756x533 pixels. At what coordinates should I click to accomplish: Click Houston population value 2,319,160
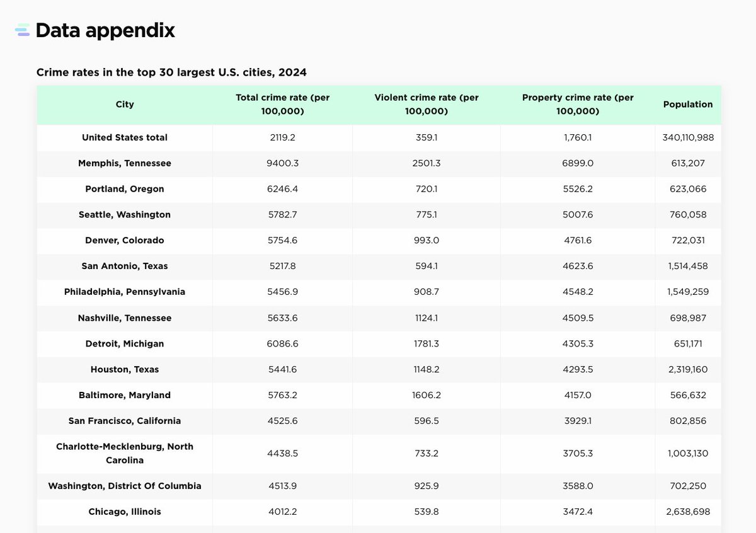688,370
